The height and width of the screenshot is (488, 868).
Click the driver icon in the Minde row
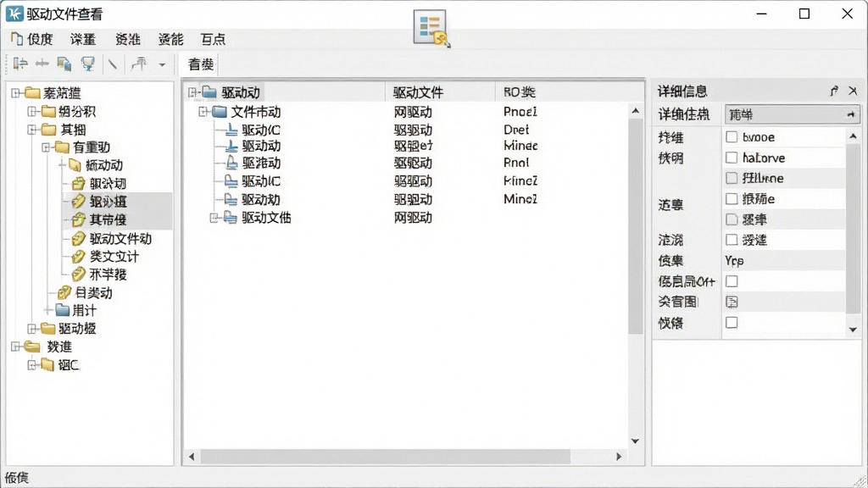pyautogui.click(x=232, y=146)
